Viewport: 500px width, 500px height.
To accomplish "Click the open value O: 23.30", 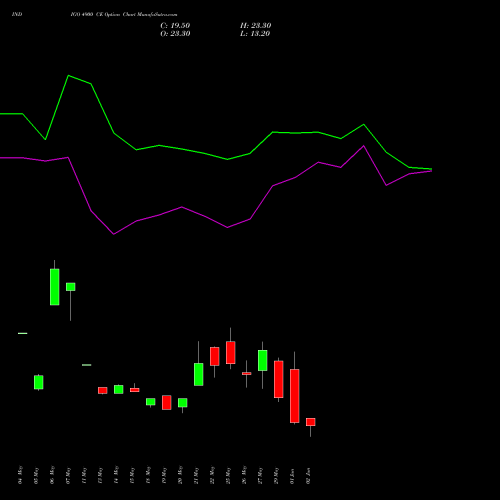I will coord(175,34).
